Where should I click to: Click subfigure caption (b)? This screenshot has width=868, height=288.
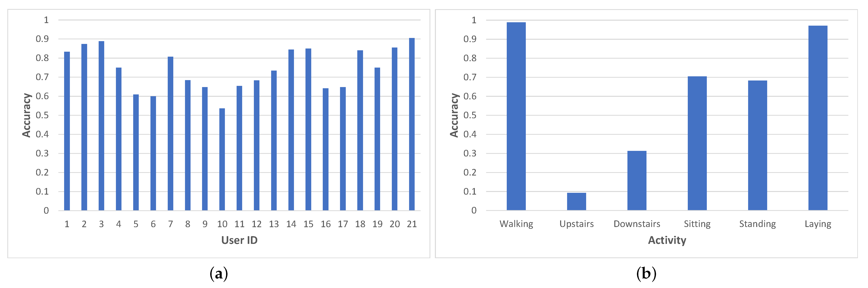coord(646,273)
